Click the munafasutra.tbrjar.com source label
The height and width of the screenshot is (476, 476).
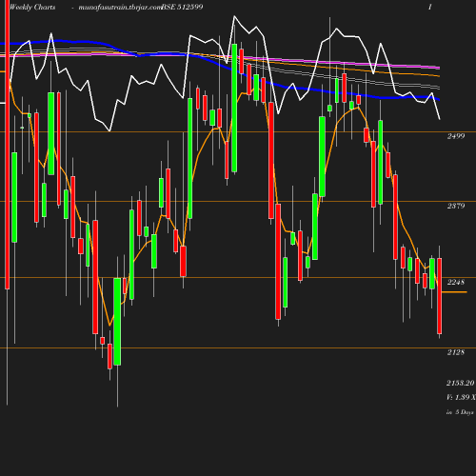[x=120, y=8]
